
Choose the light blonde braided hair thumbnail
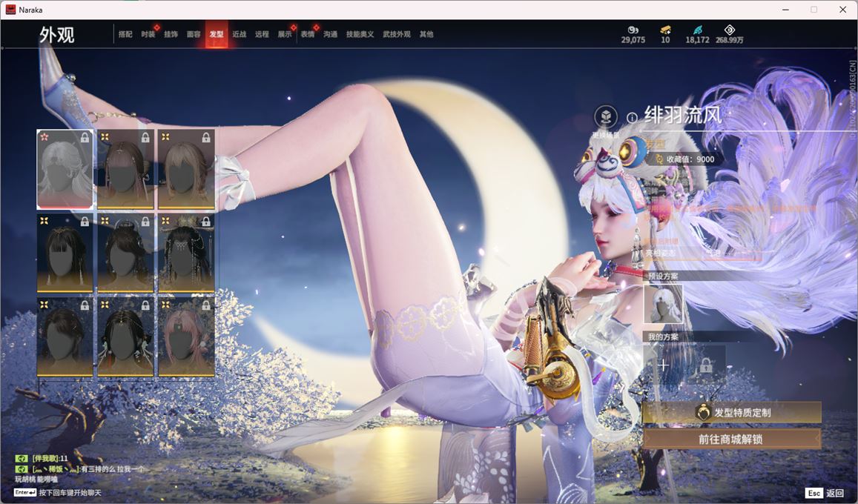(x=186, y=170)
